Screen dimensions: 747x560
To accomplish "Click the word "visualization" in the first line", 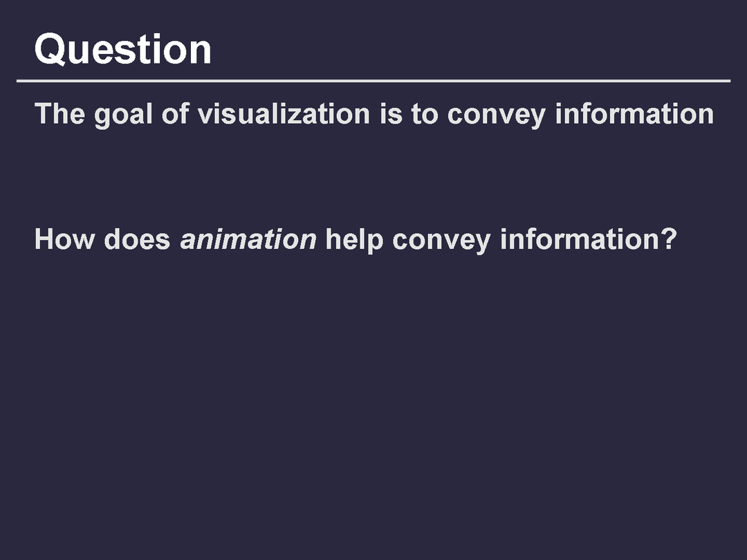I will [x=284, y=114].
